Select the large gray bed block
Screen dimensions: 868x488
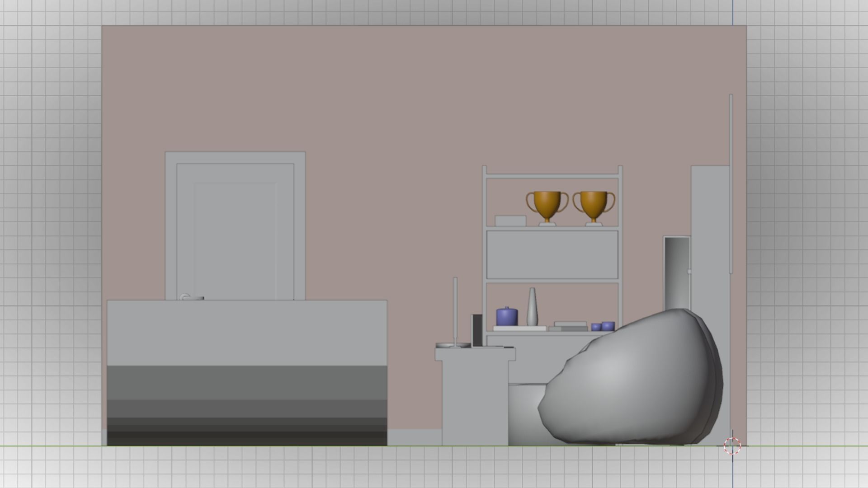pos(247,373)
